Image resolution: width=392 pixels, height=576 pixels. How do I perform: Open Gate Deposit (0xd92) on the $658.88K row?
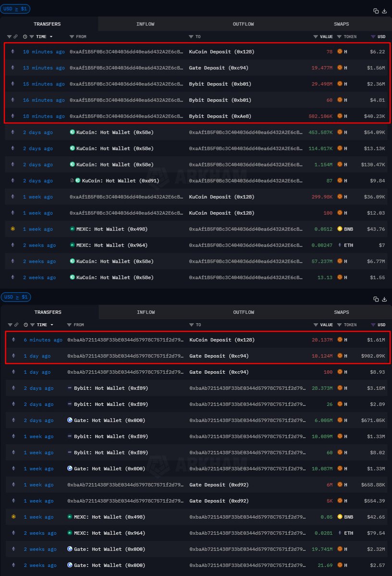point(219,485)
